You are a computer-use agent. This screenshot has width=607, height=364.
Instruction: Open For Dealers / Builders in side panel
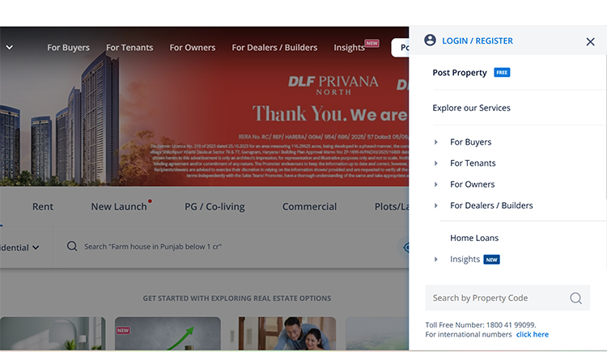491,205
